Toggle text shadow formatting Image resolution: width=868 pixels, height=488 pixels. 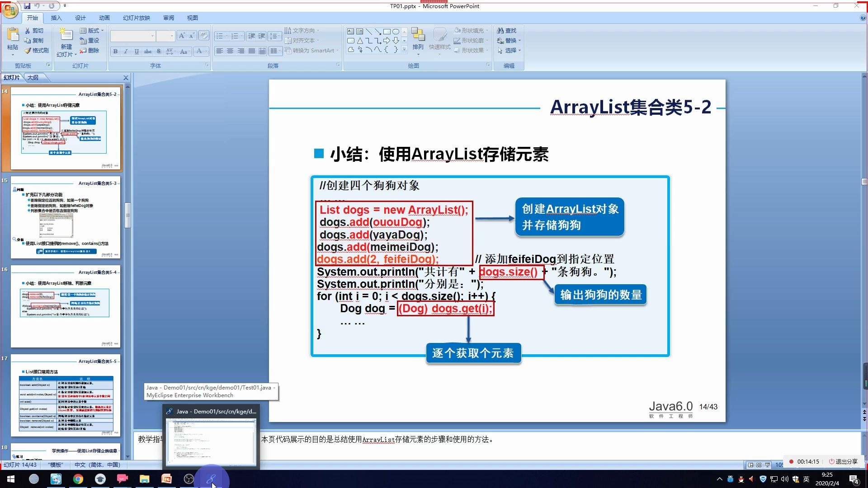point(159,52)
